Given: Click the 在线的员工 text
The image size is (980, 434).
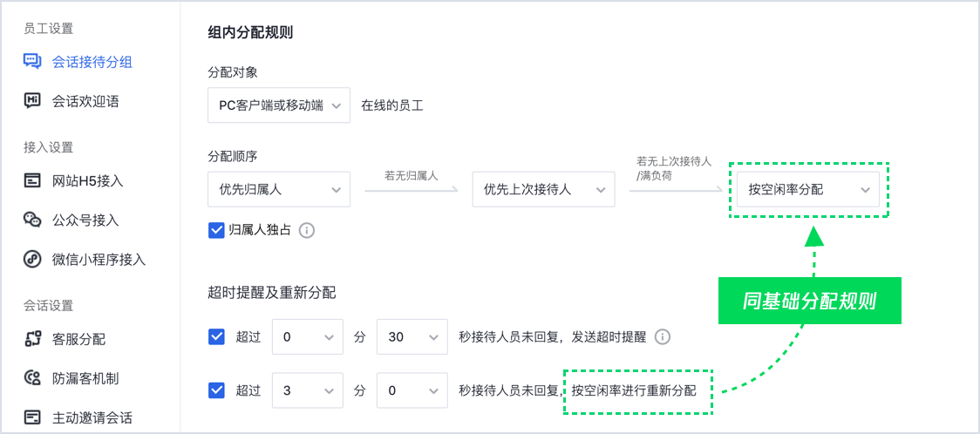Looking at the screenshot, I should tap(392, 105).
